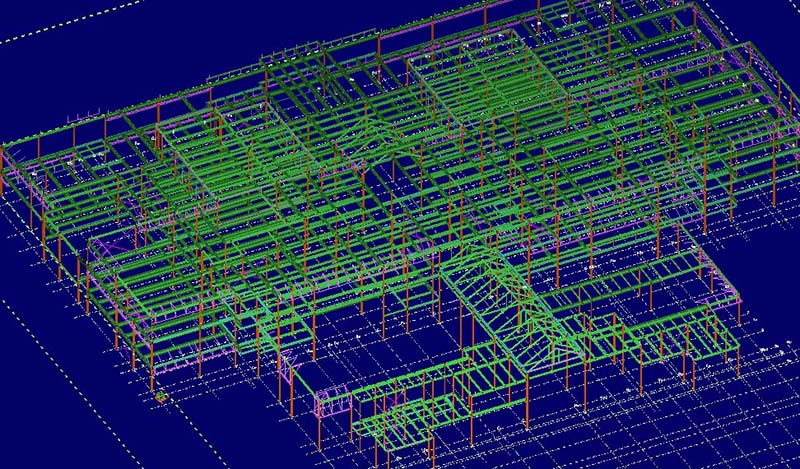Click the tall orange column at top center
Viewport: 800px width, 469px height.
tap(487, 18)
